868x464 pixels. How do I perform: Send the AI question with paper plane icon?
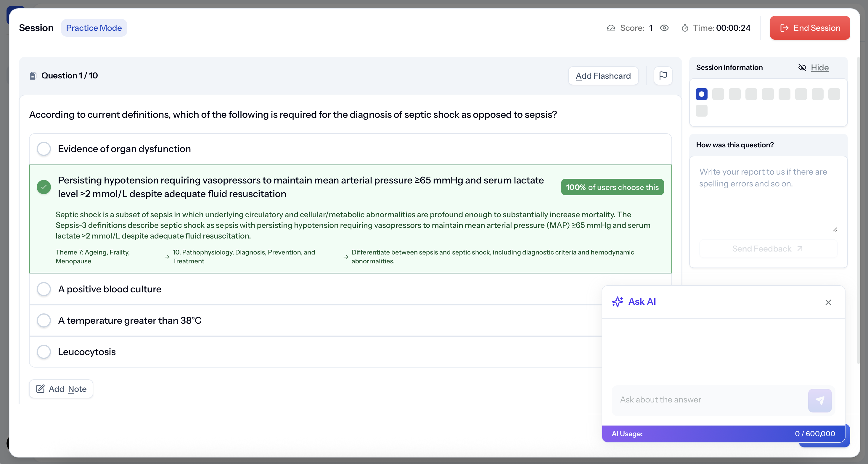coord(819,400)
